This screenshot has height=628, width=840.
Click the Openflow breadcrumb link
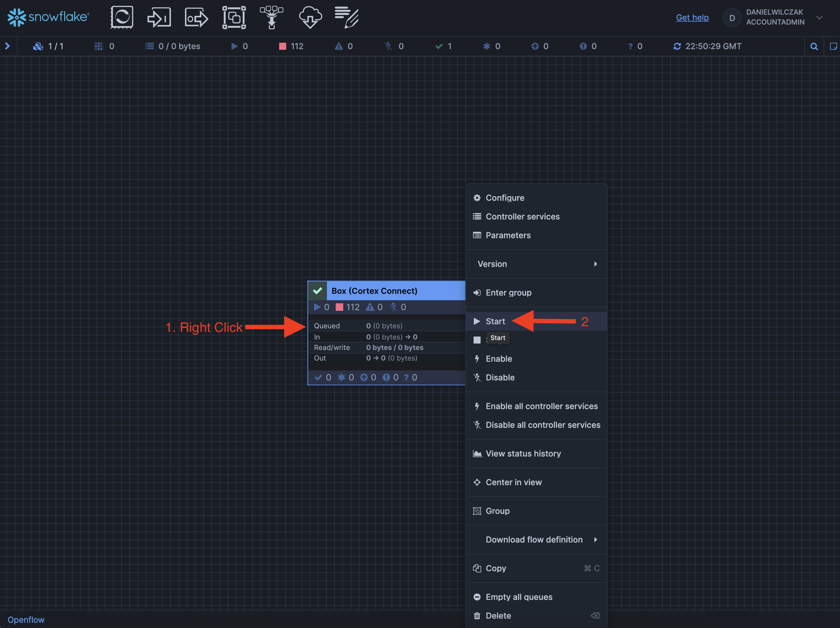click(x=26, y=620)
